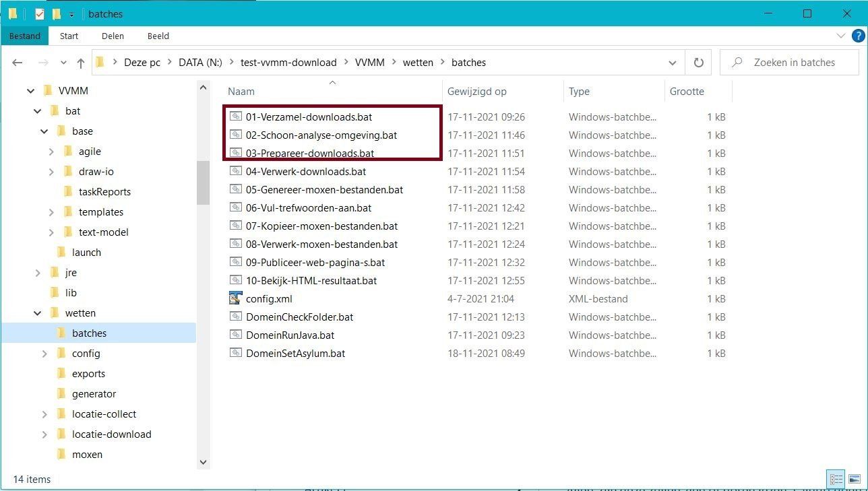Click the Zoeken in batches search field
Screen dimensions: 868x491
pyautogui.click(x=789, y=63)
